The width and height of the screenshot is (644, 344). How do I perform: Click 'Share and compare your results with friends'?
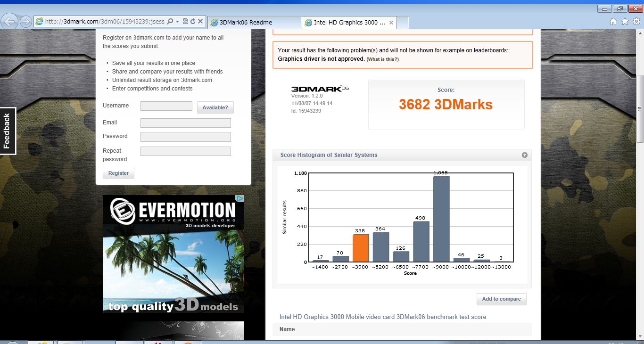(167, 72)
